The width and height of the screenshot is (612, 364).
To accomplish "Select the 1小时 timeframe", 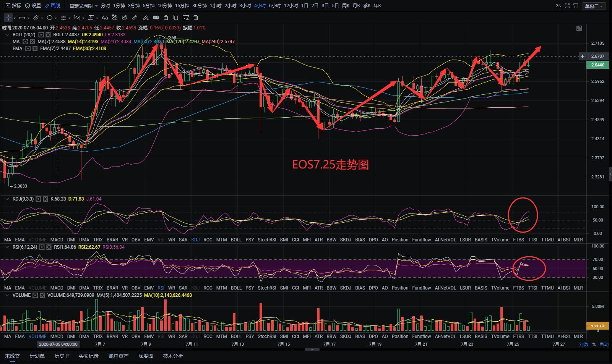I will pyautogui.click(x=215, y=6).
